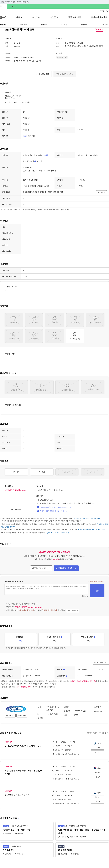Viewport: 109px width, 868px height.
Task: Click the 24개월 contract period link
Action: click(46, 155)
